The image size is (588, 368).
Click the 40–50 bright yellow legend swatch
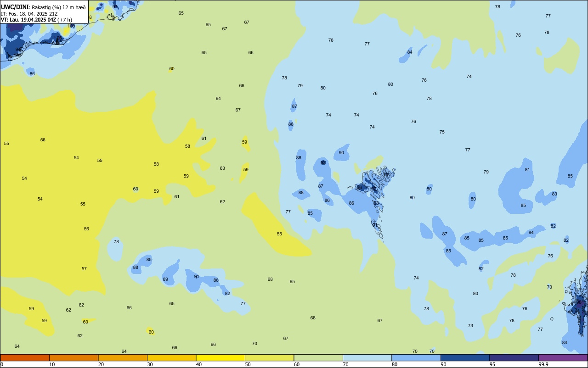220,357
